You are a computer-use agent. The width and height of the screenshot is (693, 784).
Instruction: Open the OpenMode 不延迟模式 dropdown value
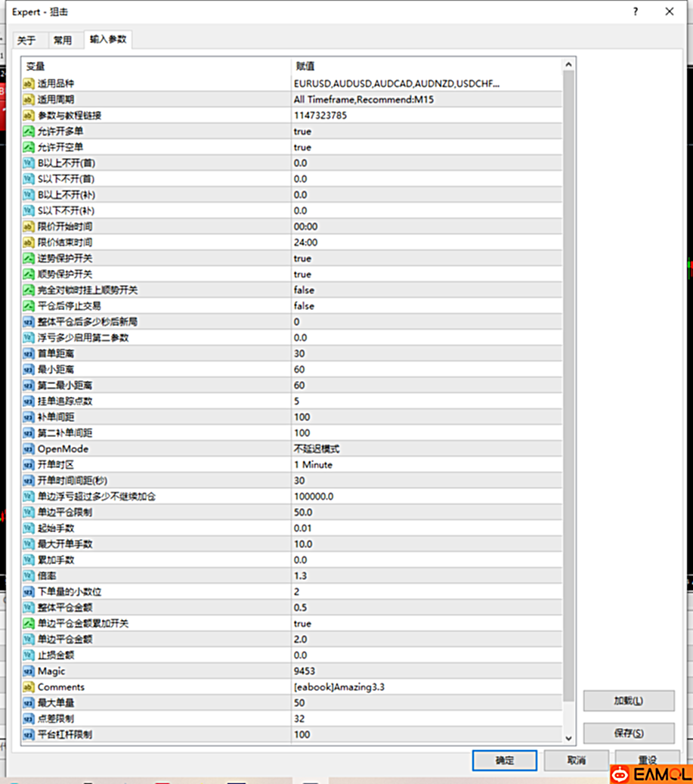click(x=316, y=449)
